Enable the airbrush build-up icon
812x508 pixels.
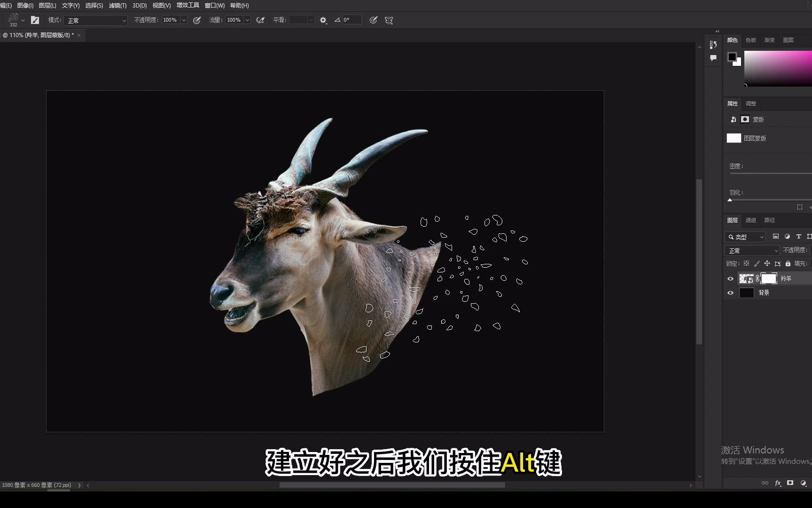click(x=260, y=20)
